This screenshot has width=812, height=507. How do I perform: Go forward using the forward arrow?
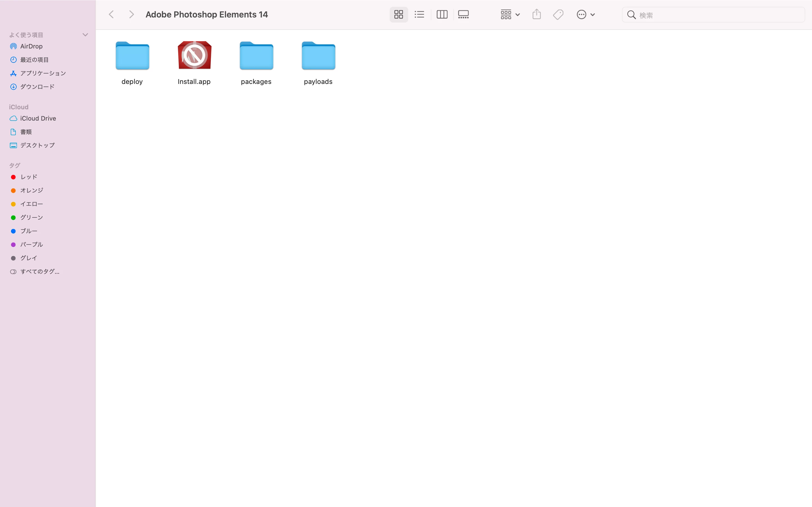tap(131, 14)
